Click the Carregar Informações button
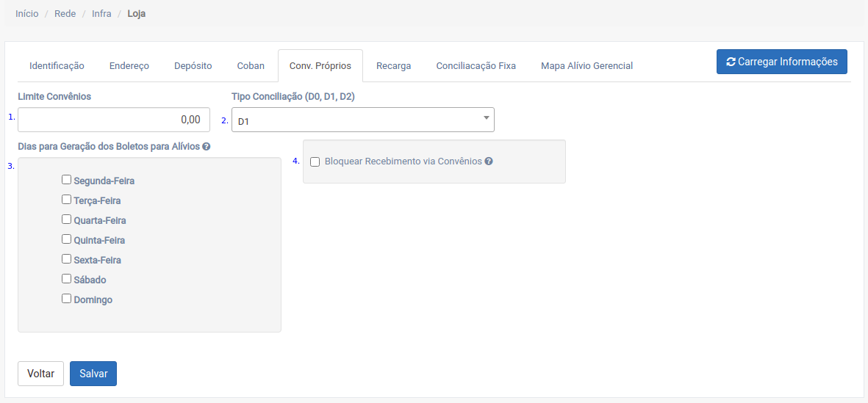The image size is (868, 403). (x=781, y=62)
